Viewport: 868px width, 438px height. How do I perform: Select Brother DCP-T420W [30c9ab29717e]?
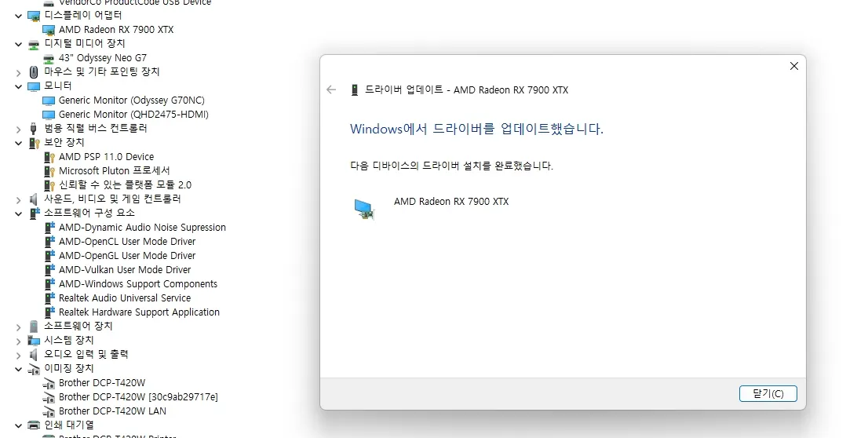pos(138,397)
